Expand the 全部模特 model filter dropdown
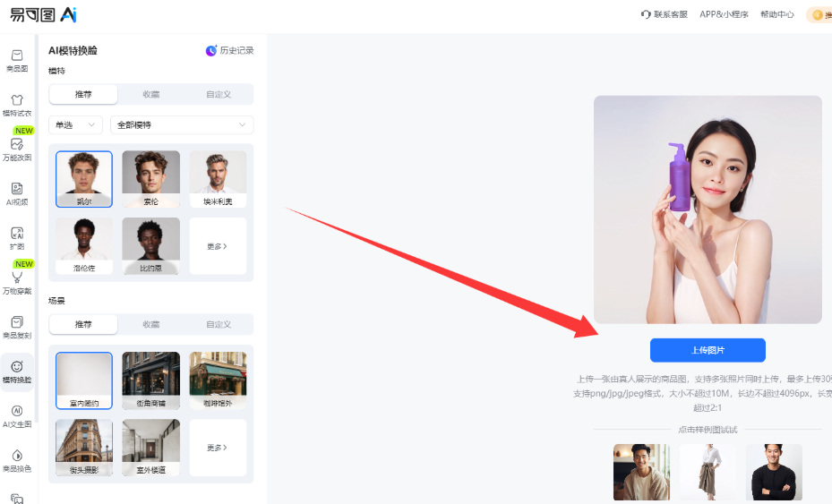This screenshot has width=832, height=504. pyautogui.click(x=181, y=125)
